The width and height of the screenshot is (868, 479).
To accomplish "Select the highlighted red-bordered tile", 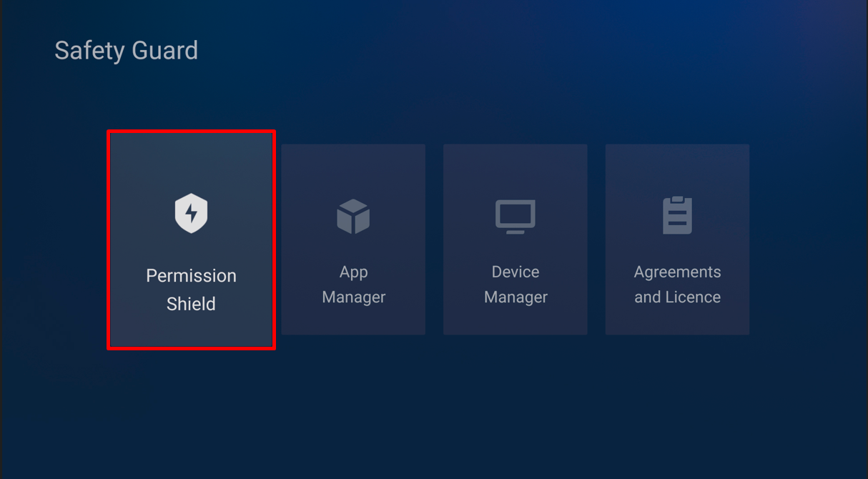I will [191, 239].
